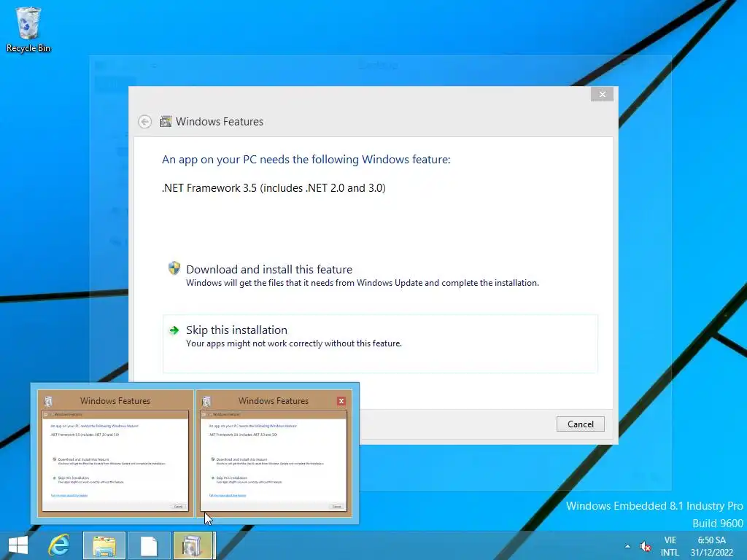Click the muted volume tray icon
Viewport: 747px width, 560px height.
(x=646, y=546)
